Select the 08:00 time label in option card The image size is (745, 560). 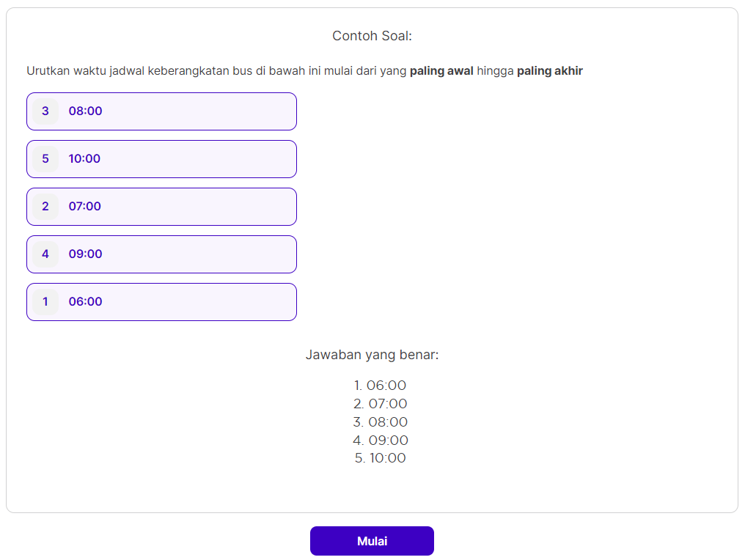86,111
